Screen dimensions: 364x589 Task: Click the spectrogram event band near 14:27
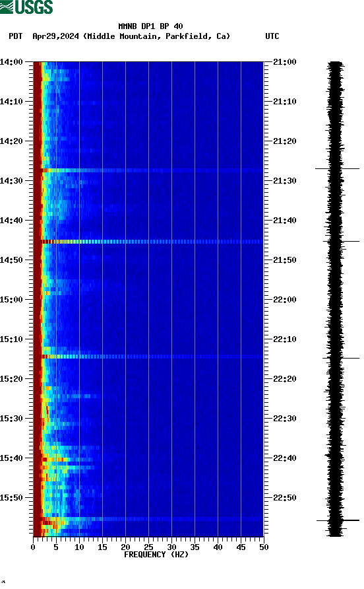click(x=148, y=170)
